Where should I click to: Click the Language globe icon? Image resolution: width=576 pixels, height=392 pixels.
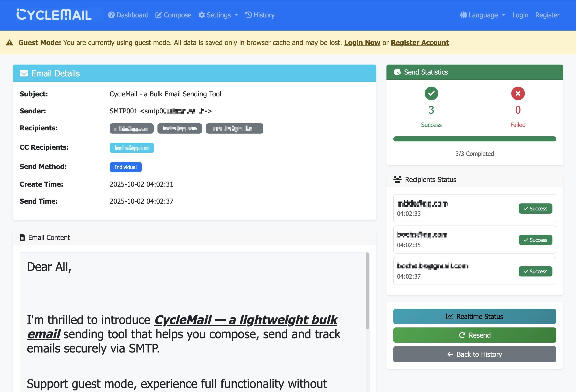pyautogui.click(x=463, y=15)
